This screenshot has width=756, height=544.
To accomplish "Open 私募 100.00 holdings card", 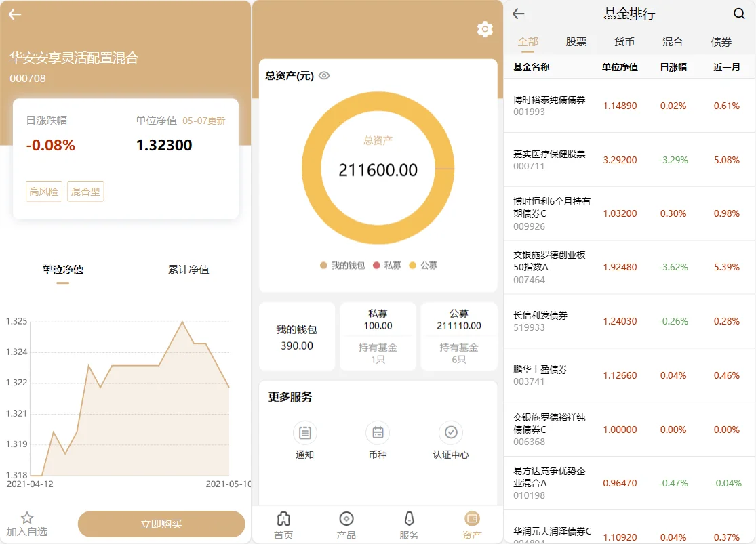I will 378,337.
